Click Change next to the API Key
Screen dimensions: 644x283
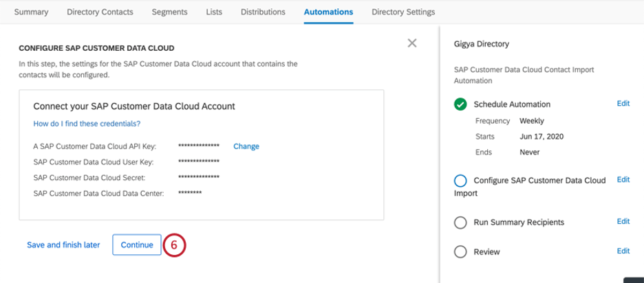click(246, 146)
